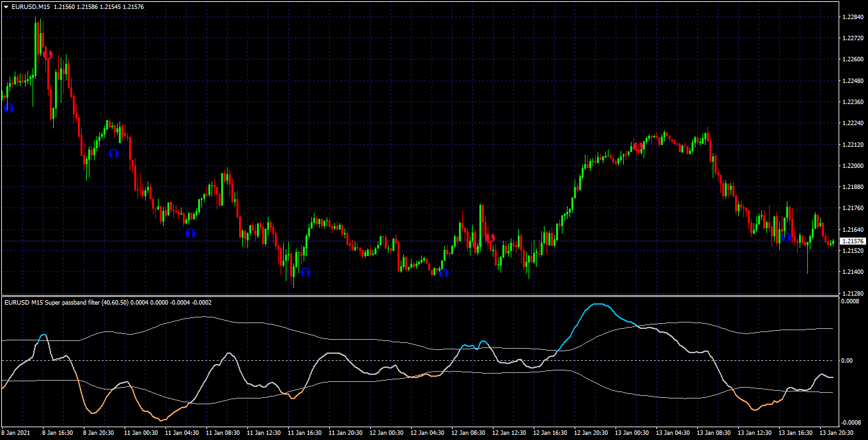Click the red sell arrow after the 12 Jan 08:30 spike
868x440 pixels.
[x=491, y=238]
